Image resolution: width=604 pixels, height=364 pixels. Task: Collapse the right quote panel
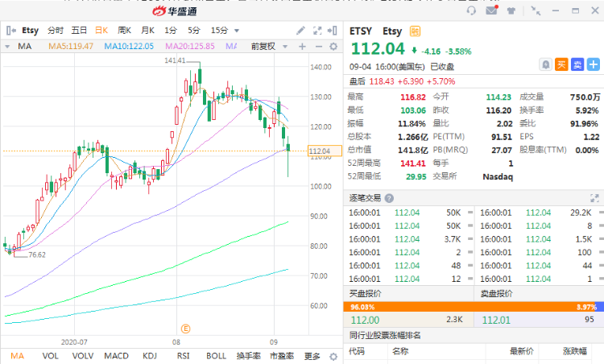coord(333,31)
